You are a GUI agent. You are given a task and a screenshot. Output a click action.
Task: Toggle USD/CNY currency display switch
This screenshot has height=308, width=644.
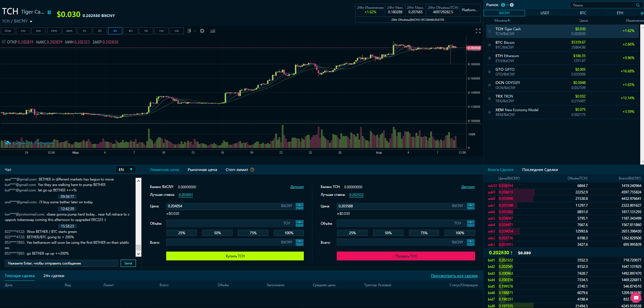[x=507, y=5]
